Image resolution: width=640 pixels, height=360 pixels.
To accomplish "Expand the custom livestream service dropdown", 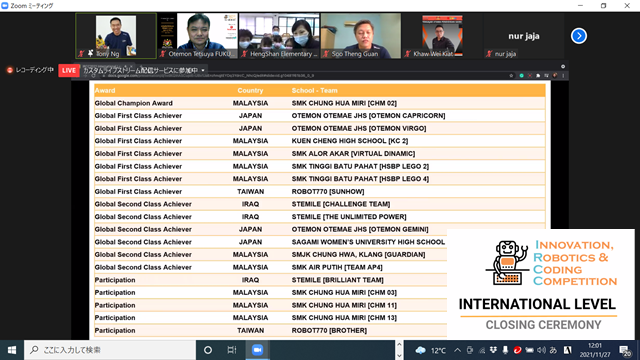I will click(x=203, y=70).
